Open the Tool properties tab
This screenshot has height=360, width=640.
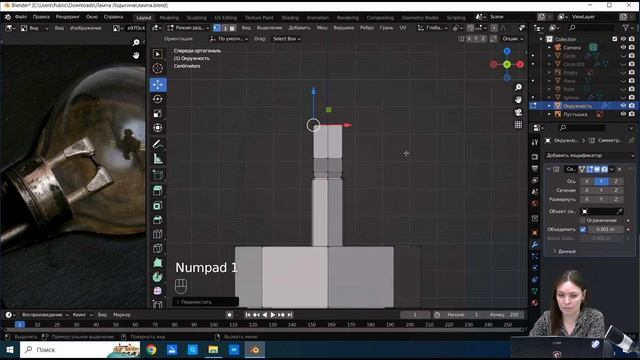(x=535, y=142)
